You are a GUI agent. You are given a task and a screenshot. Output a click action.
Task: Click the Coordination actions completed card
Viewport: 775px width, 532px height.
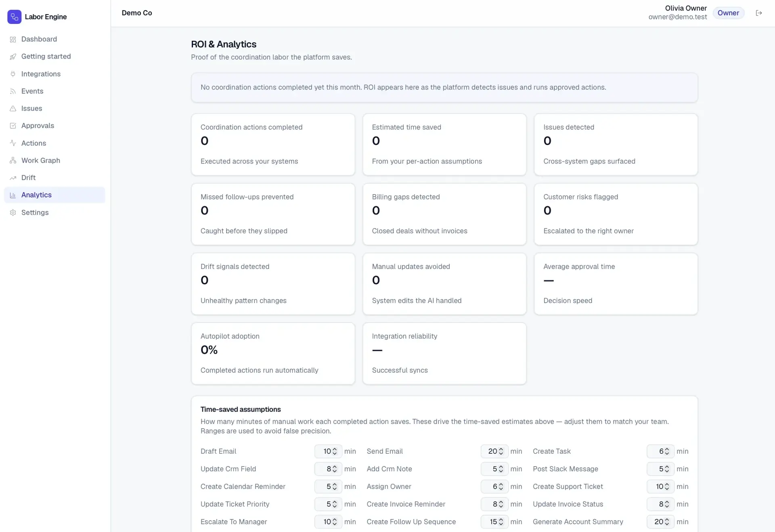[x=273, y=145]
